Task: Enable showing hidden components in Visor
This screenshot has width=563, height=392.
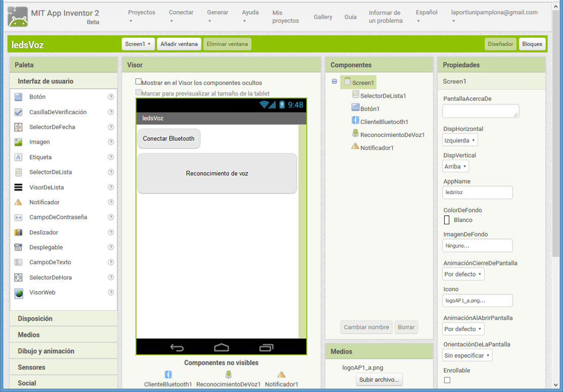Action: point(138,82)
